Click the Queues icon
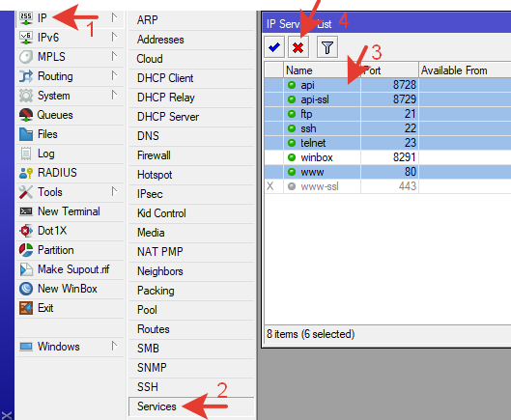Screen dimensions: 511x420 tap(26, 115)
